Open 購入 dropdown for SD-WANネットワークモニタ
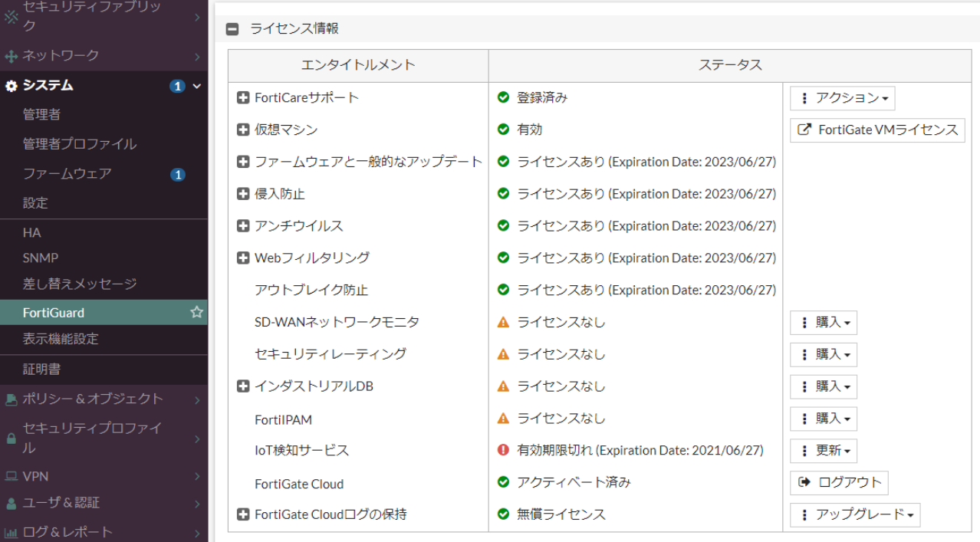This screenshot has width=980, height=542. pyautogui.click(x=824, y=323)
